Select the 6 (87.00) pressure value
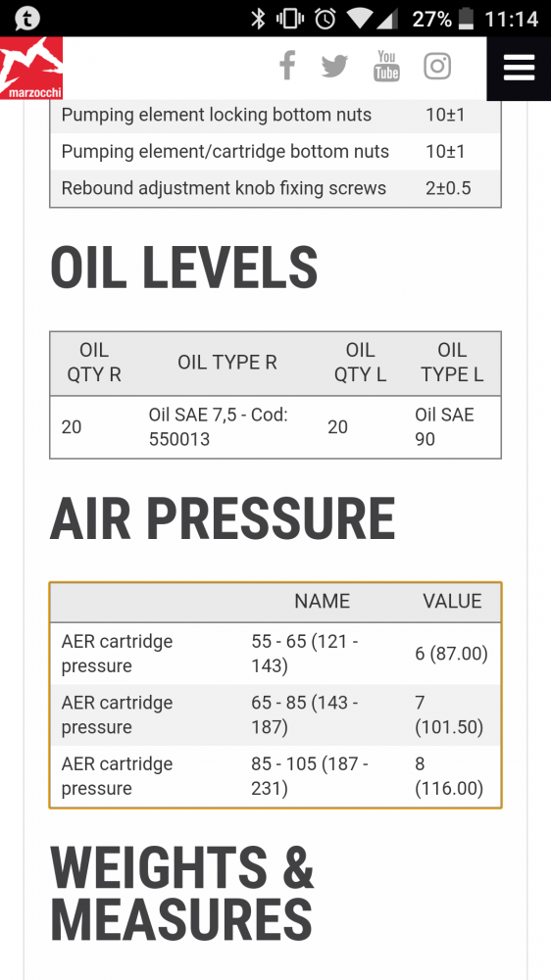The height and width of the screenshot is (980, 551). click(452, 654)
